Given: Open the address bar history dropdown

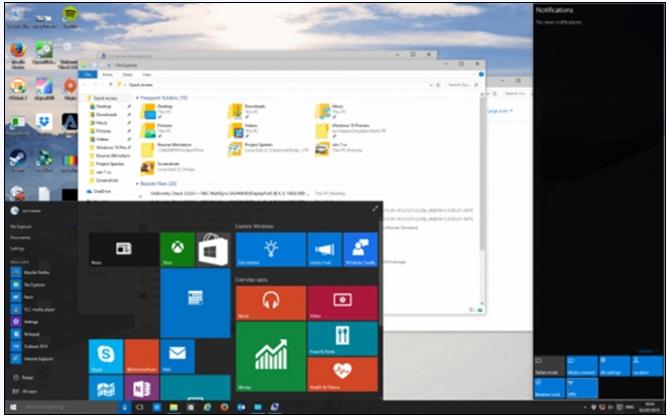Looking at the screenshot, I should pos(431,85).
